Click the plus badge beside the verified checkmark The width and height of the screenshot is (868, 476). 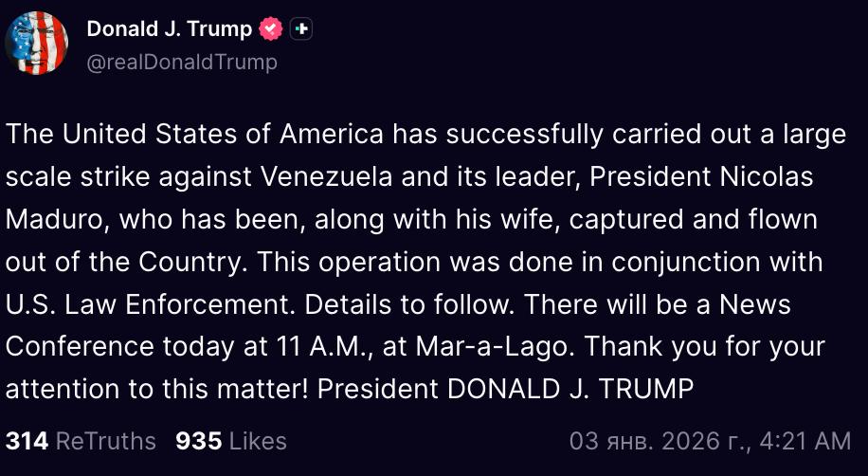pyautogui.click(x=300, y=29)
